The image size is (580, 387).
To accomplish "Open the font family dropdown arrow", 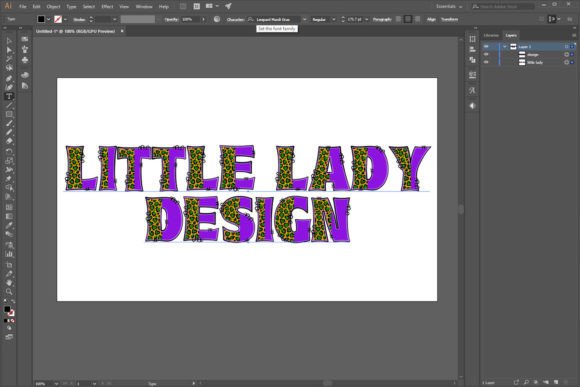I will pos(304,19).
